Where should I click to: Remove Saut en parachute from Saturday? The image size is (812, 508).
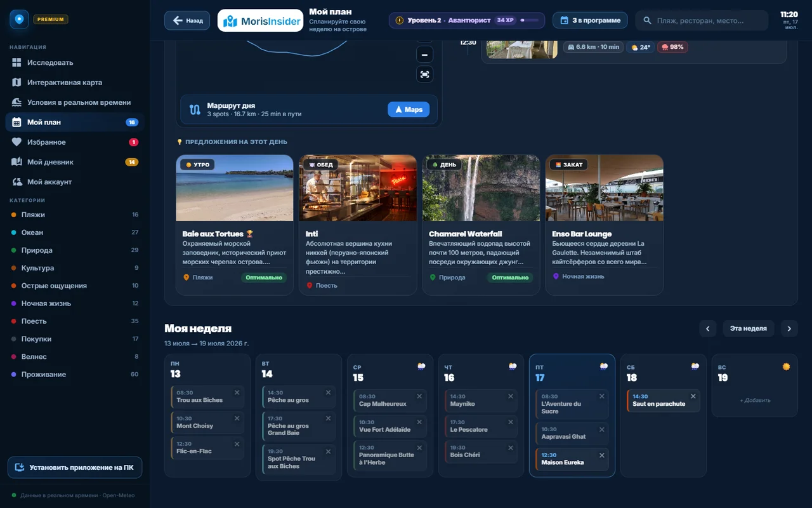click(693, 396)
